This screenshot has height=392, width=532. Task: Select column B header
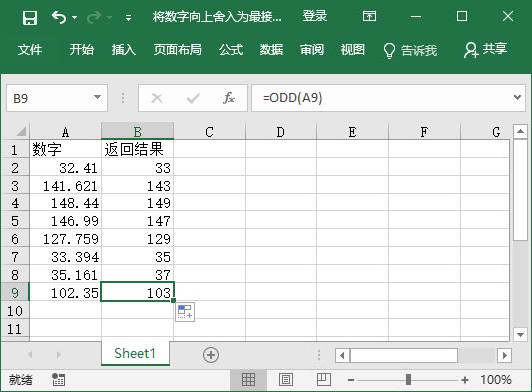pyautogui.click(x=137, y=132)
